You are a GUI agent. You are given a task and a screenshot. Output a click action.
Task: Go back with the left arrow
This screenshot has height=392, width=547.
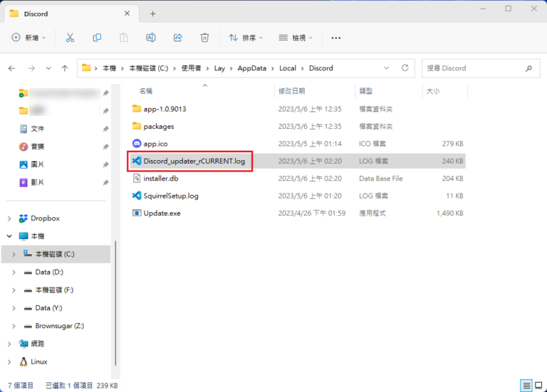pyautogui.click(x=12, y=68)
